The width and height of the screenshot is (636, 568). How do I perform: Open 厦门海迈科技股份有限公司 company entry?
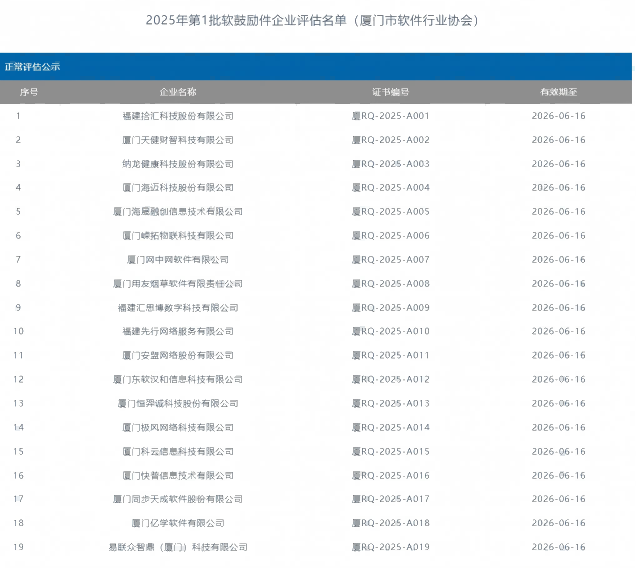point(178,188)
